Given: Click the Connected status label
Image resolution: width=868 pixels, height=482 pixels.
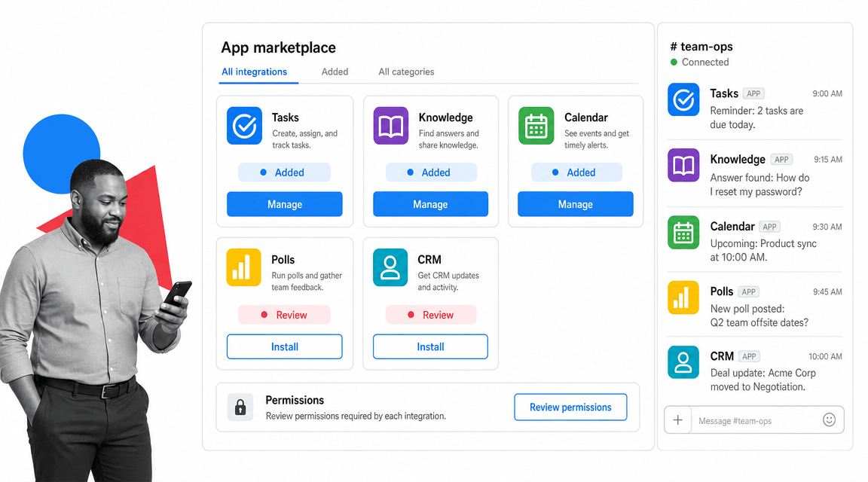Looking at the screenshot, I should pyautogui.click(x=705, y=62).
